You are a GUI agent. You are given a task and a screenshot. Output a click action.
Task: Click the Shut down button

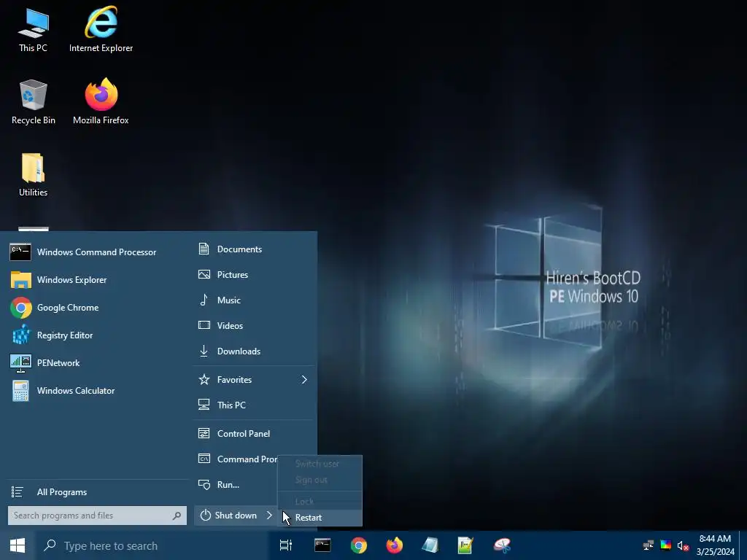228,516
